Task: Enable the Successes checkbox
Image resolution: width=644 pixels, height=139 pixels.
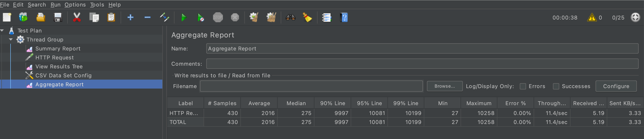Action: coord(556,86)
